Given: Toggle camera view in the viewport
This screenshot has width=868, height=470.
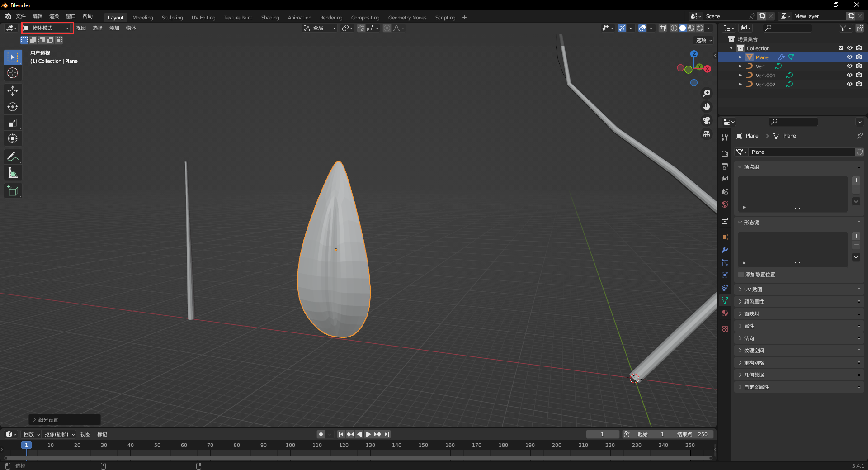Looking at the screenshot, I should 706,120.
